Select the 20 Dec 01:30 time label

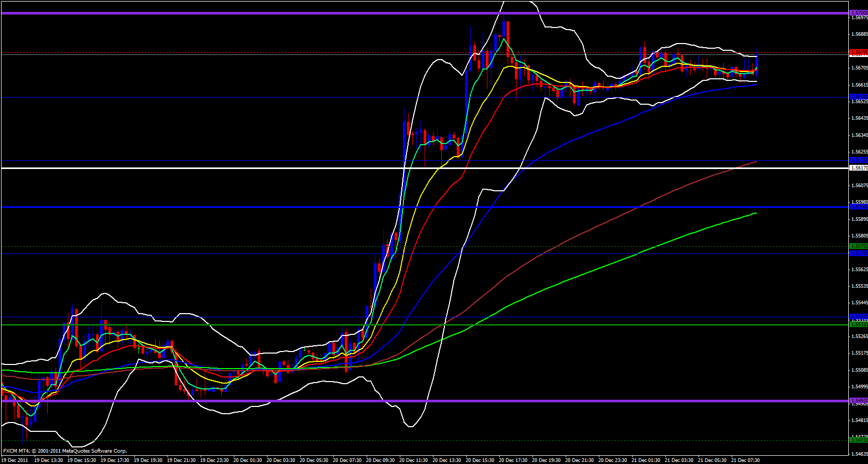point(247,460)
